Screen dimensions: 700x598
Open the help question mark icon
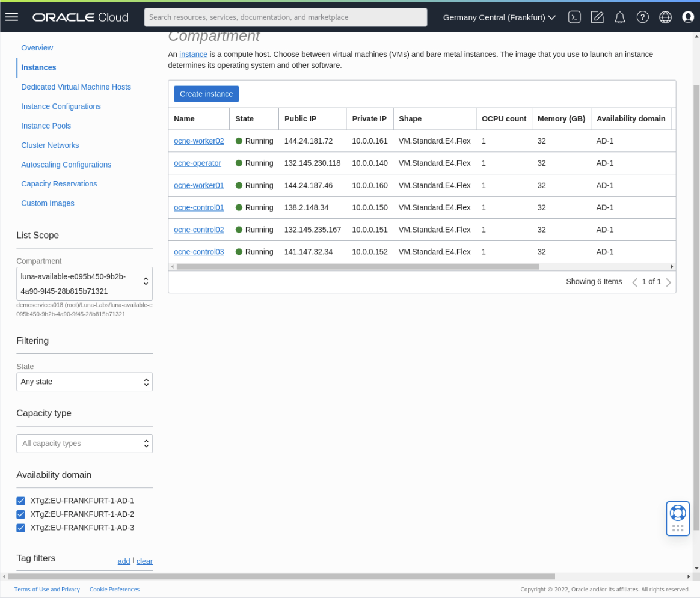point(643,17)
